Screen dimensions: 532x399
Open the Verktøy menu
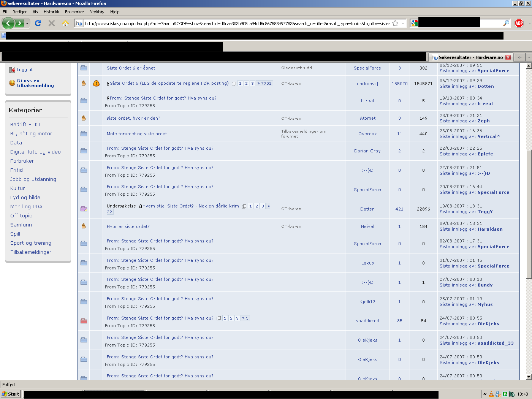pos(97,12)
